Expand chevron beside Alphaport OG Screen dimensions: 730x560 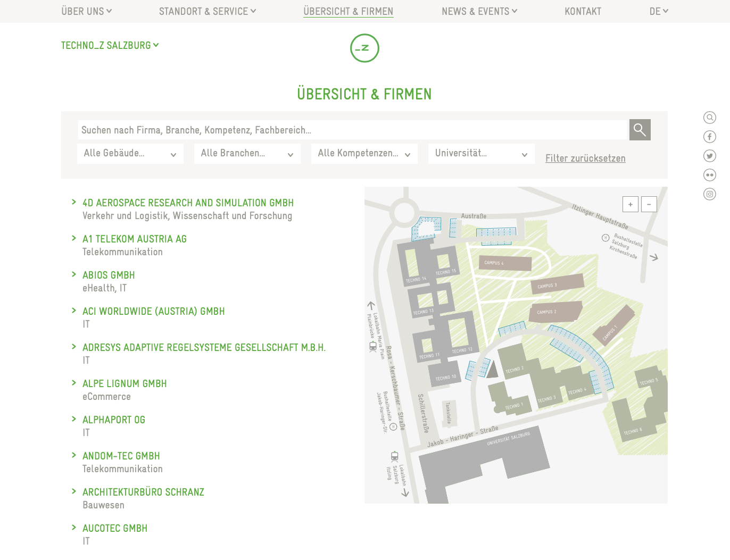[x=74, y=419]
